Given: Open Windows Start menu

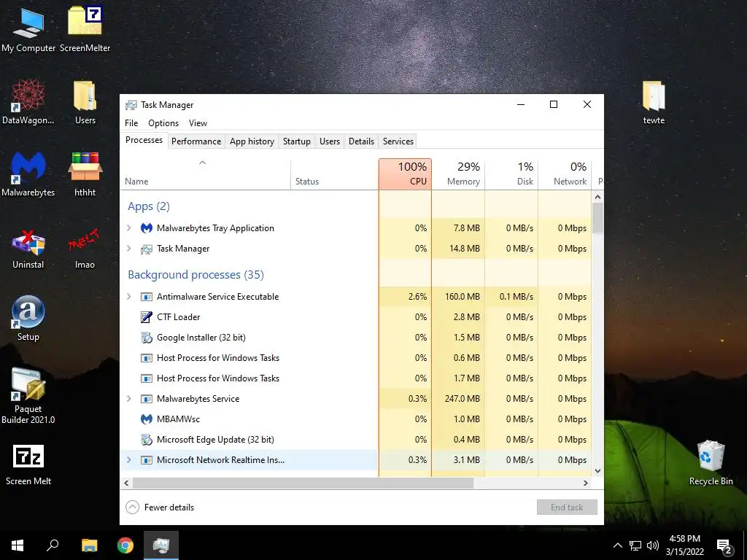Looking at the screenshot, I should tap(18, 545).
